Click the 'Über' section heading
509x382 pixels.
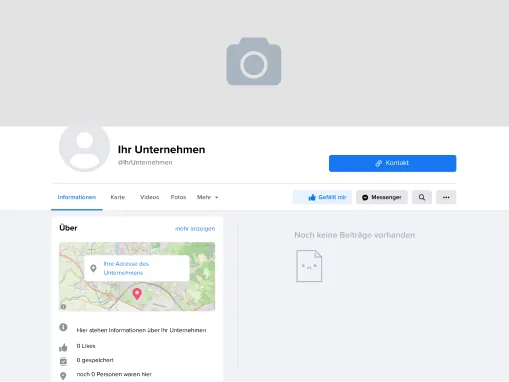tap(68, 228)
